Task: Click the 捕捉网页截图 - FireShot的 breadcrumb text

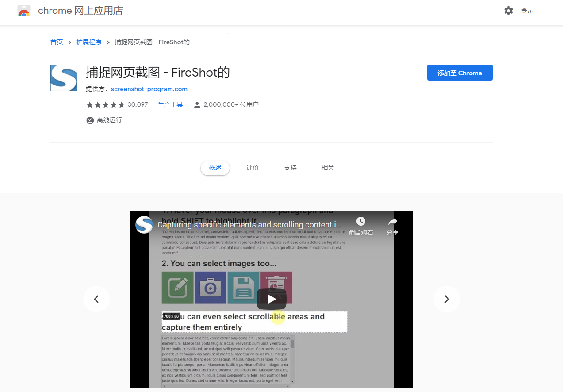Action: point(152,42)
